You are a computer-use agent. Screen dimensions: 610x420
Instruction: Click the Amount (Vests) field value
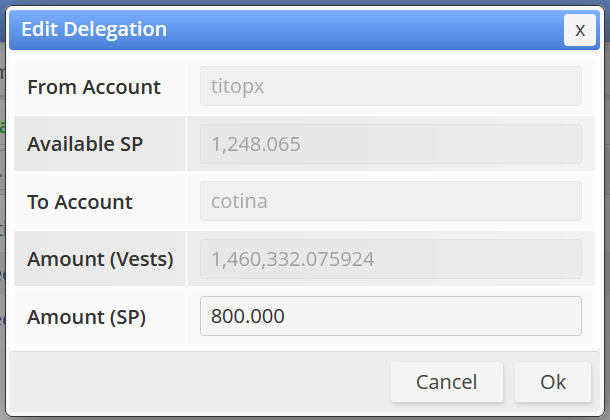click(x=391, y=259)
